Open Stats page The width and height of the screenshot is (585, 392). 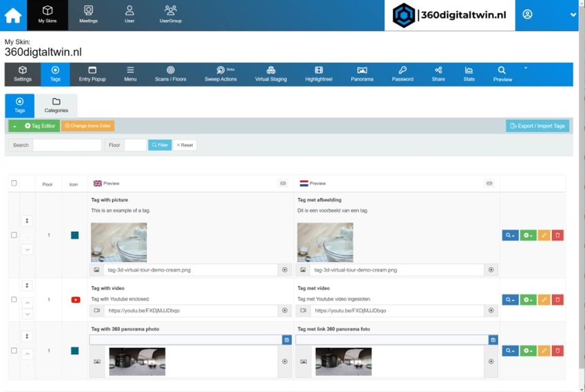pos(469,74)
